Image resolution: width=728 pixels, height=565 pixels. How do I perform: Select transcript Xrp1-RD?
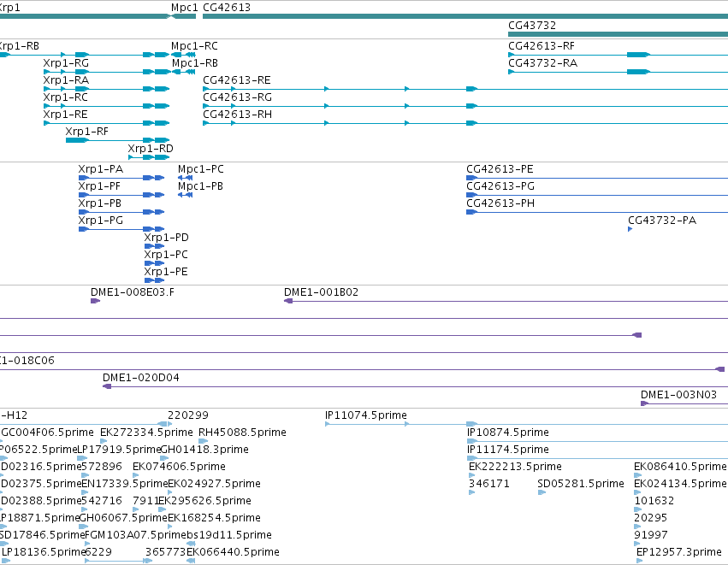point(151,149)
